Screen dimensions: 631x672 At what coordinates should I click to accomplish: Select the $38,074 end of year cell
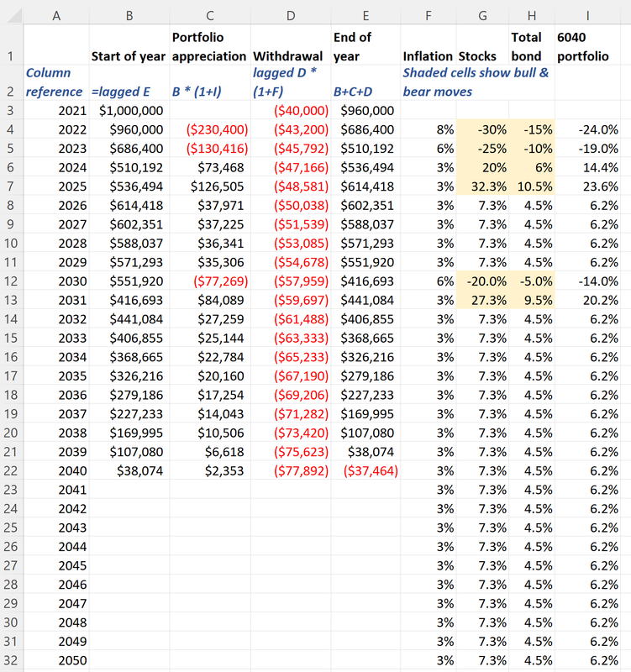tap(365, 452)
